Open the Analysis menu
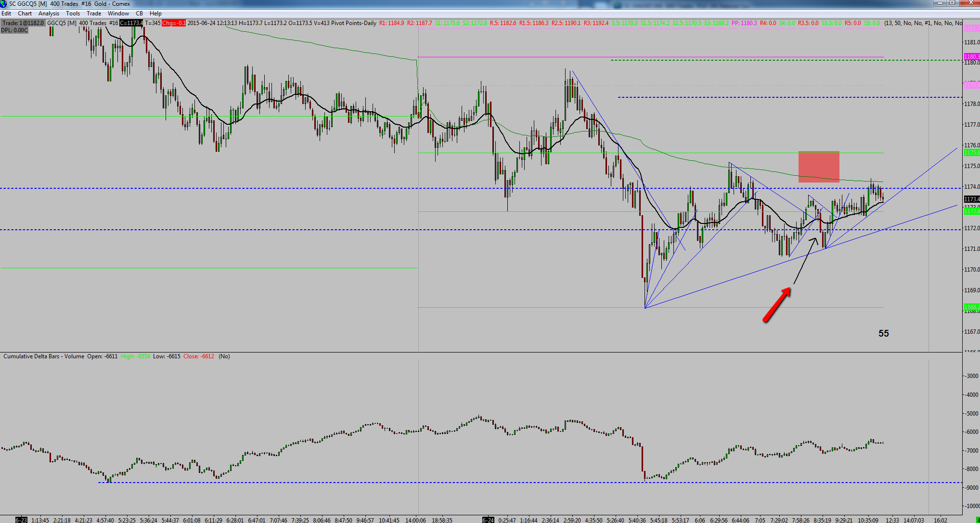Image resolution: width=980 pixels, height=523 pixels. [x=49, y=13]
